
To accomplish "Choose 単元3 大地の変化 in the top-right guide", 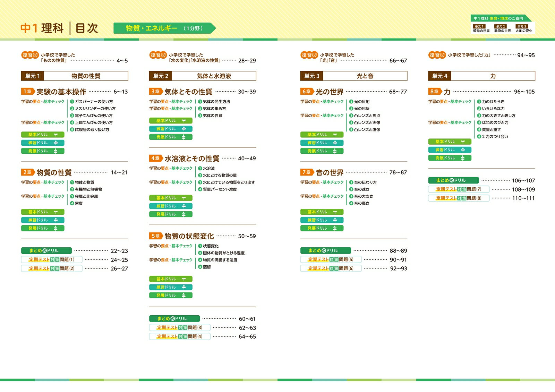I will coord(523,29).
